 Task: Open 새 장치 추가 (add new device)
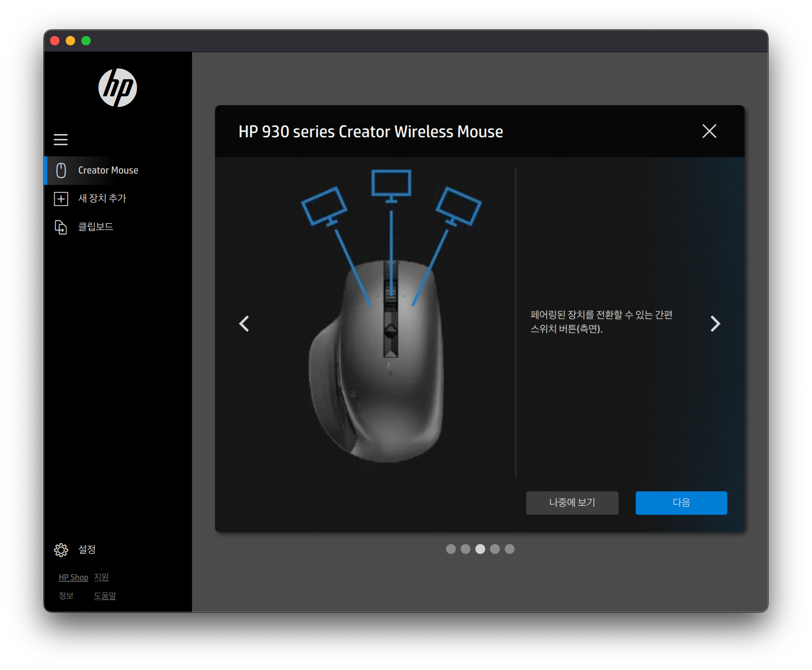pyautogui.click(x=102, y=199)
